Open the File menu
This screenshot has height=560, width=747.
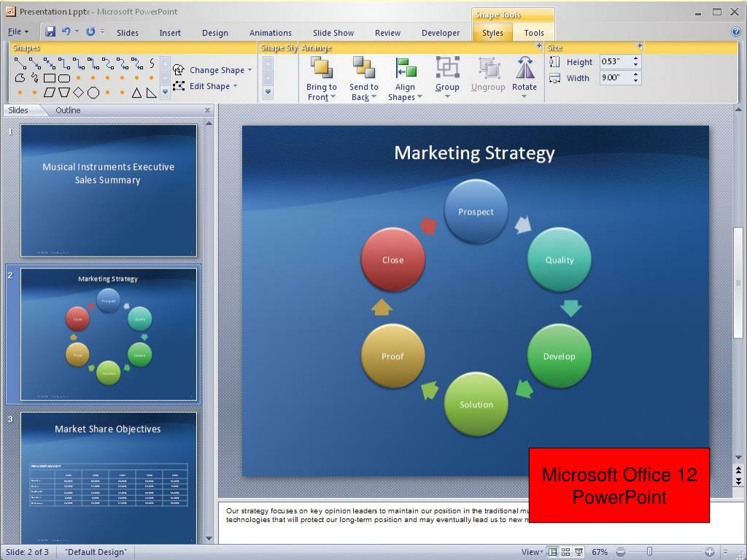pos(18,32)
